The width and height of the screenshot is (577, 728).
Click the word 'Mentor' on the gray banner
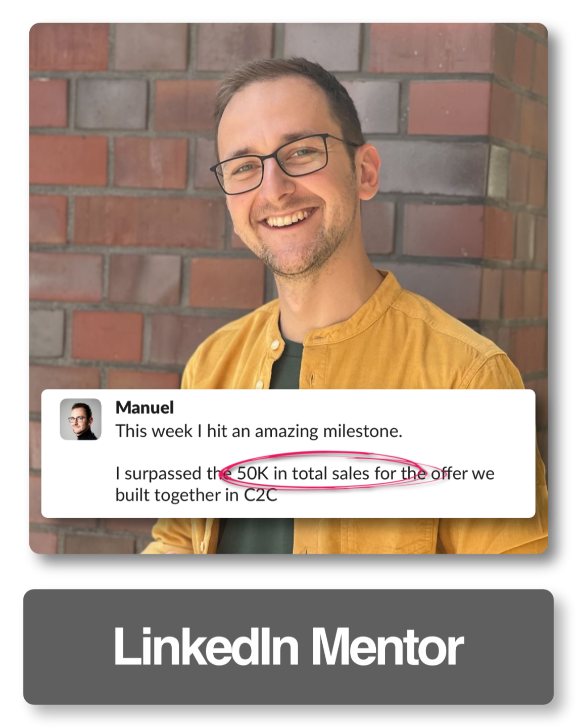tap(387, 647)
